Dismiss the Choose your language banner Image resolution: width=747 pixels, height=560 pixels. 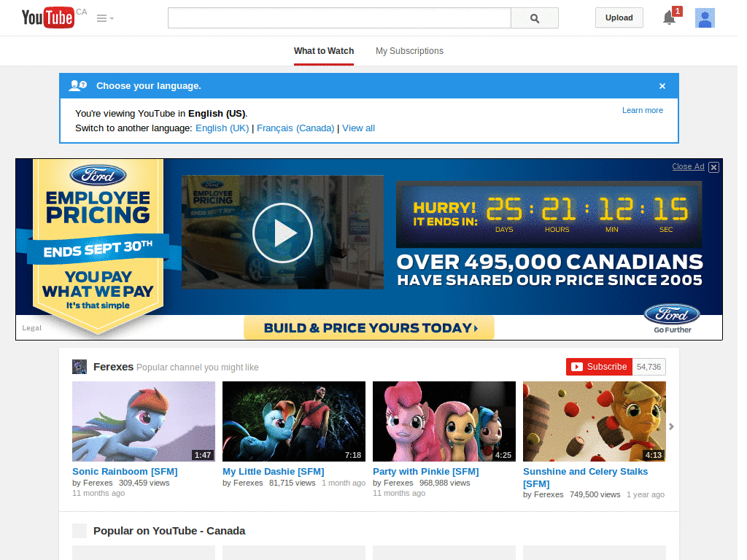[662, 86]
